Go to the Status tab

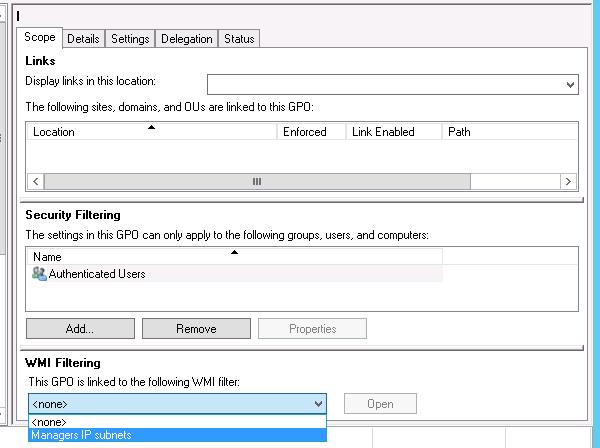[x=239, y=39]
